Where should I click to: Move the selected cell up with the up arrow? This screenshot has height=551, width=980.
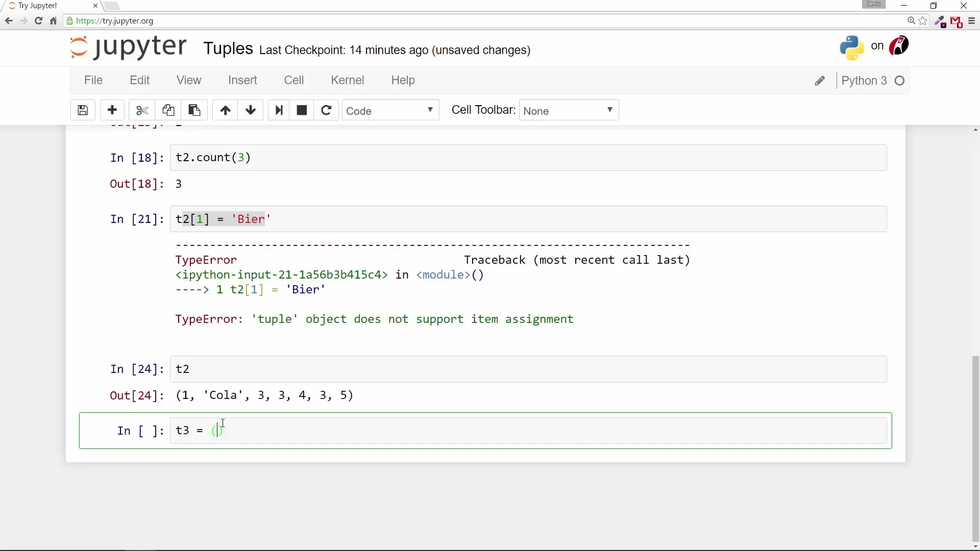tap(225, 110)
